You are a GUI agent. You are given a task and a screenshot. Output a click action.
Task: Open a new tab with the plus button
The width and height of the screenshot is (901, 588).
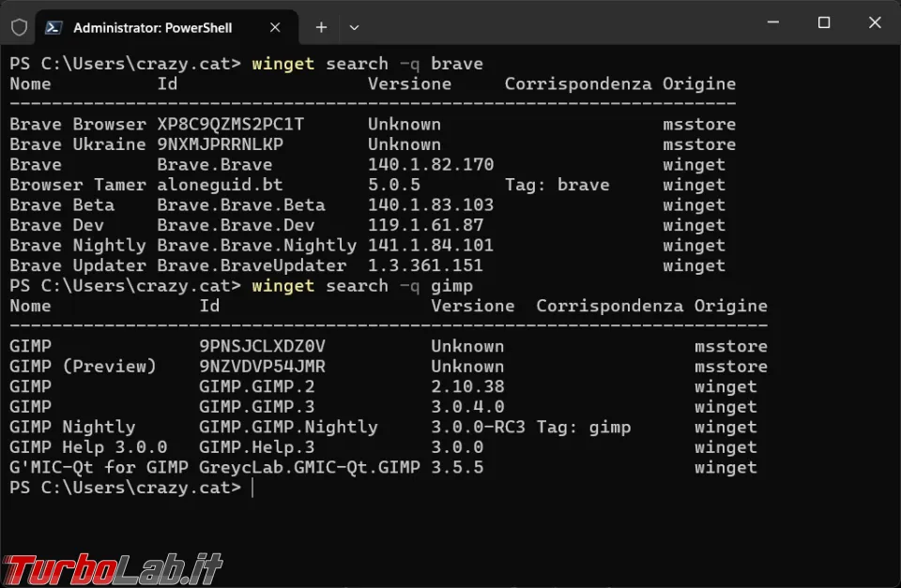coord(321,27)
